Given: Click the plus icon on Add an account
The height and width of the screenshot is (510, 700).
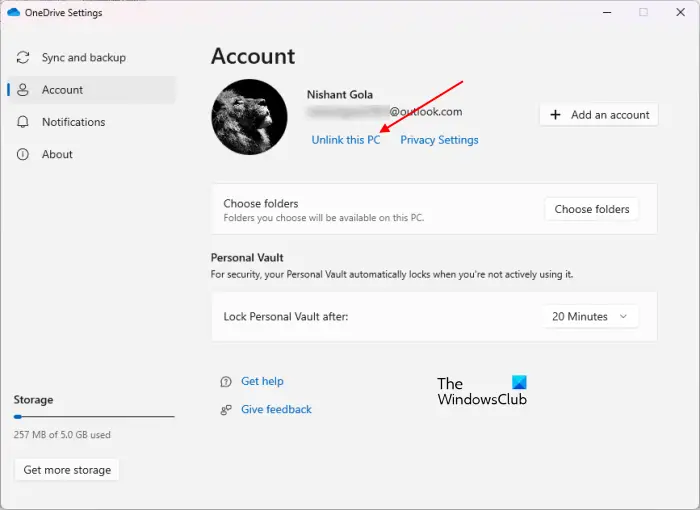Looking at the screenshot, I should coord(555,115).
